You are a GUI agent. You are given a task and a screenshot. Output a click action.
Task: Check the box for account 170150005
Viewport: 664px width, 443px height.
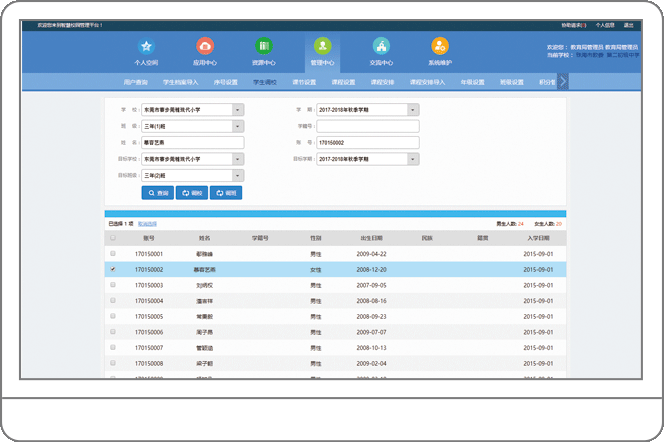tap(113, 316)
